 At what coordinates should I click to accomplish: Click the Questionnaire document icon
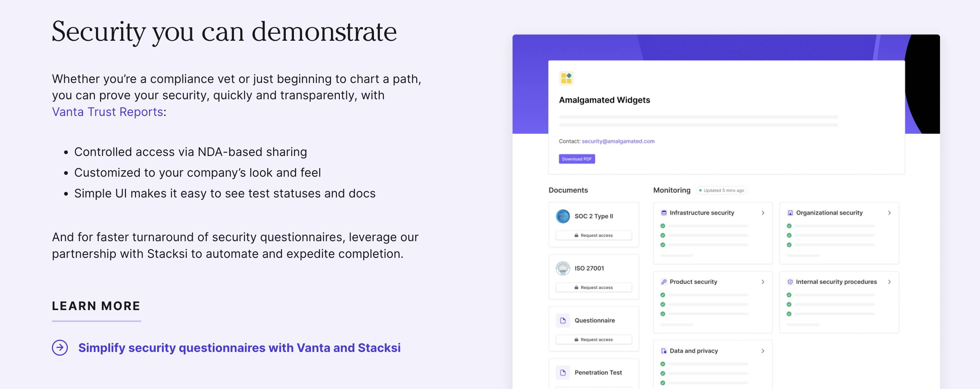pyautogui.click(x=563, y=320)
